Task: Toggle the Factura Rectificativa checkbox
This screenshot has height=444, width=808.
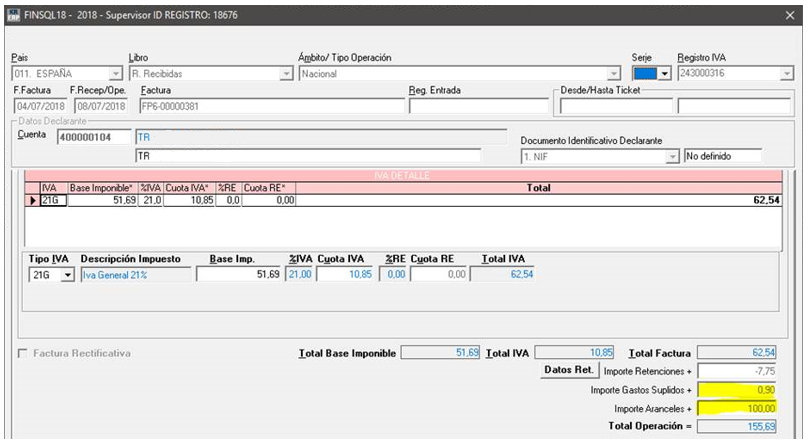Action: coord(24,354)
